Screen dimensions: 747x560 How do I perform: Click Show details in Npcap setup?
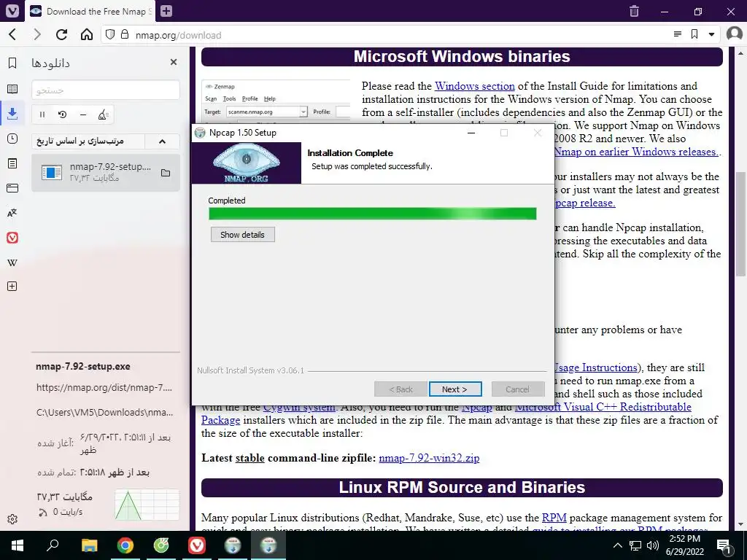tap(242, 234)
